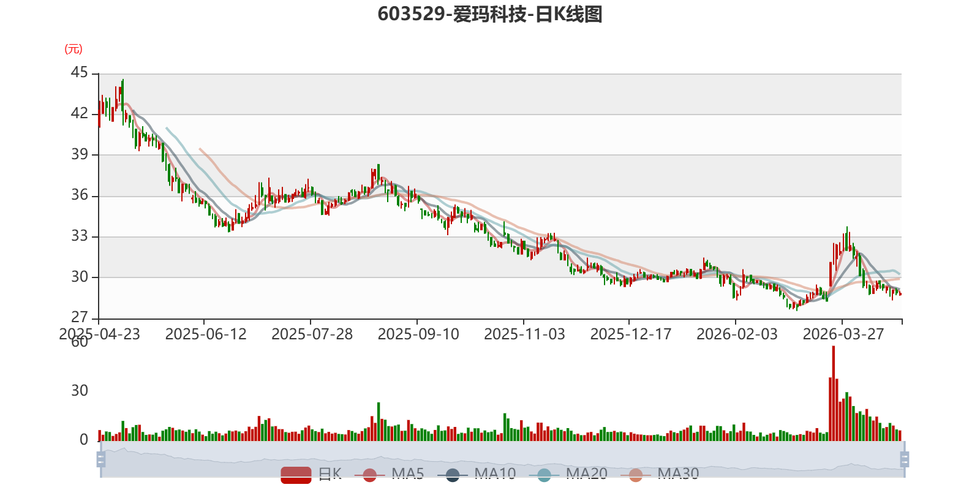Toggle the 日K series in the legend
The height and width of the screenshot is (490, 980).
coord(311,475)
